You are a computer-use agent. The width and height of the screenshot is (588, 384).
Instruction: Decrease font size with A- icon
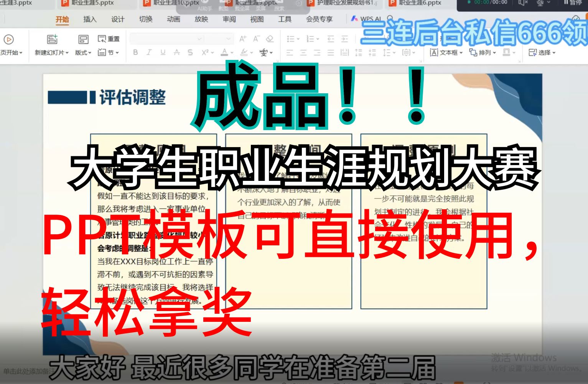click(x=256, y=39)
